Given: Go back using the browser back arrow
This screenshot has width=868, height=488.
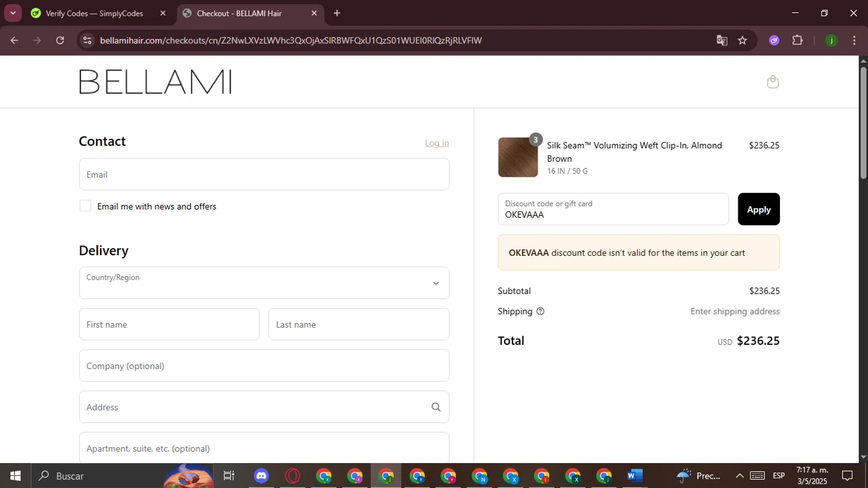Looking at the screenshot, I should (14, 40).
